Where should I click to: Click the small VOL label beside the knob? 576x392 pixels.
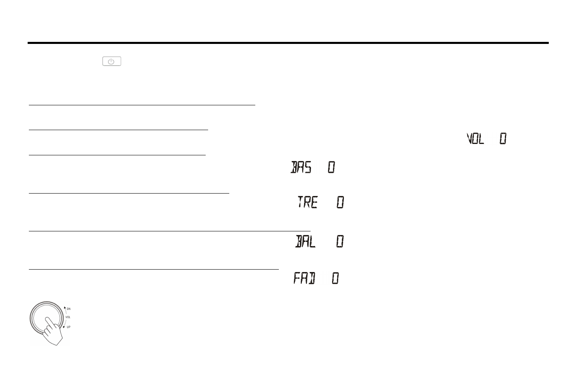click(68, 317)
